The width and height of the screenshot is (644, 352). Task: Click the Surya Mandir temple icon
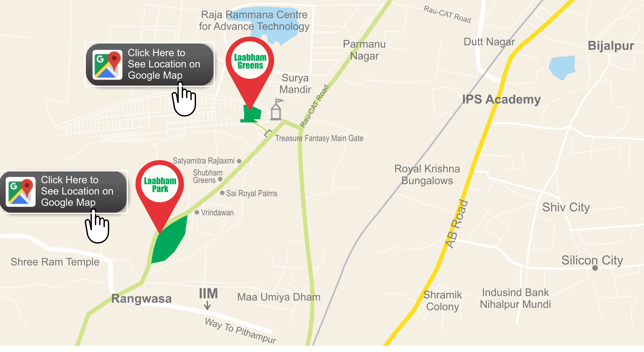[276, 110]
